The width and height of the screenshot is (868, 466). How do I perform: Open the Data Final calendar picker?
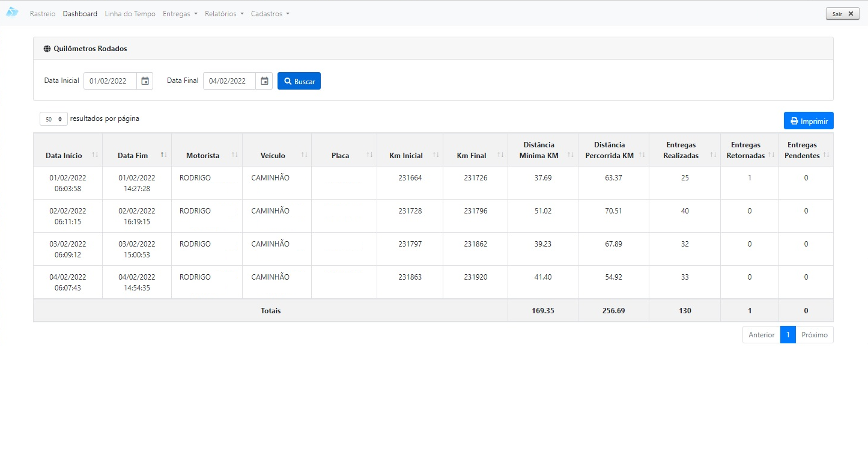[x=264, y=81]
